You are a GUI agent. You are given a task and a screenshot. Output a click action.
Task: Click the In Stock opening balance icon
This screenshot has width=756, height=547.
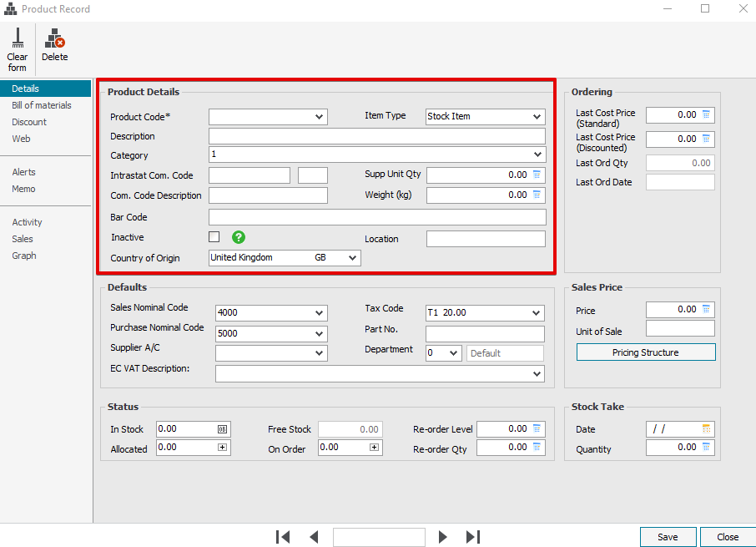(x=222, y=429)
